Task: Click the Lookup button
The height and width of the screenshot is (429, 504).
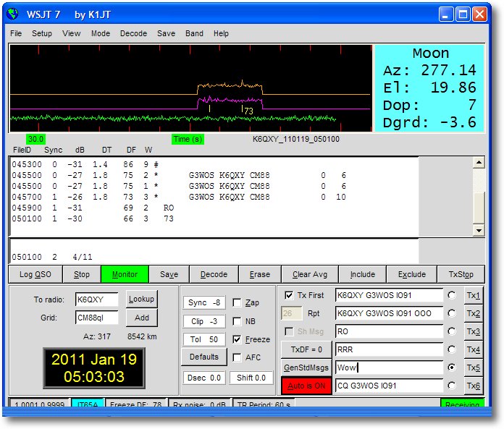Action: pos(141,299)
